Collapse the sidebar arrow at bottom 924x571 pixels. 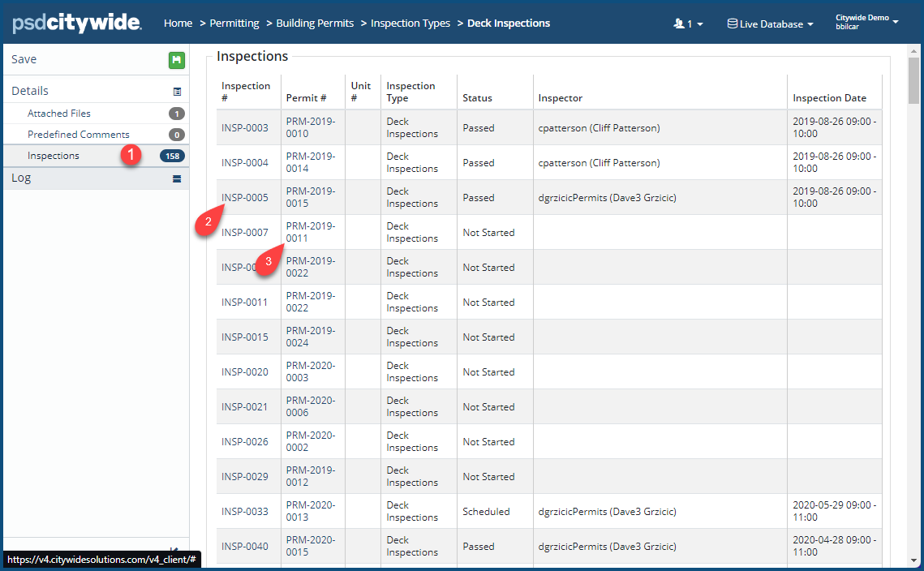pyautogui.click(x=174, y=551)
